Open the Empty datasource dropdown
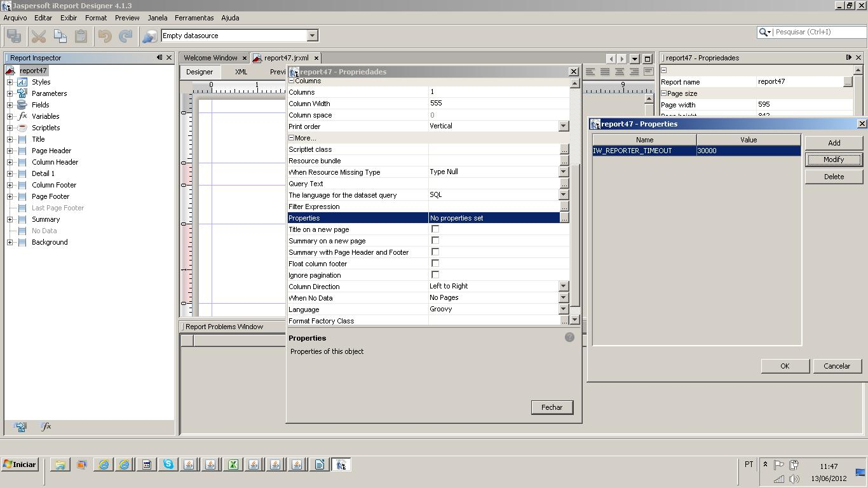Screen dimensions: 868x488 coord(312,36)
